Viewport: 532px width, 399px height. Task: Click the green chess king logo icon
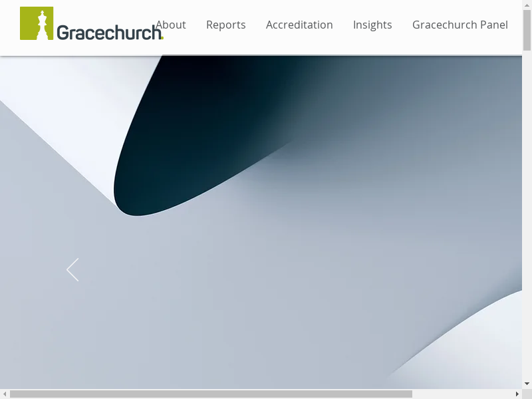tap(37, 24)
